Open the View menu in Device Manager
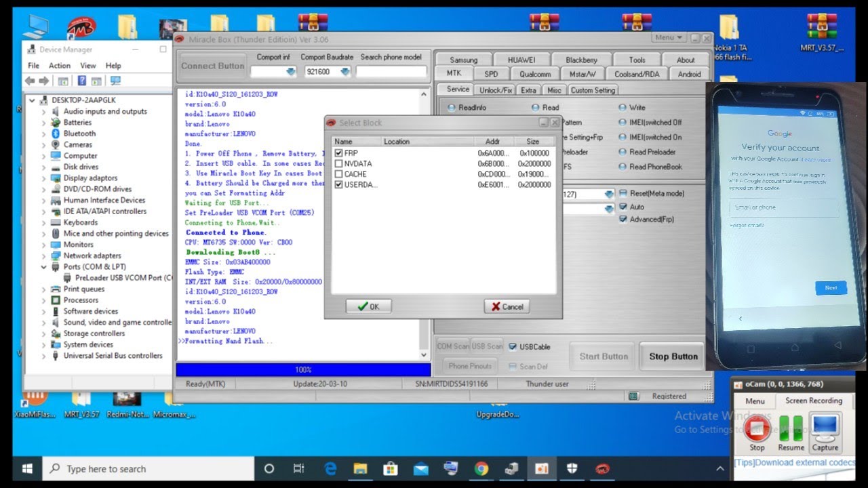Image resolution: width=868 pixels, height=488 pixels. point(88,66)
